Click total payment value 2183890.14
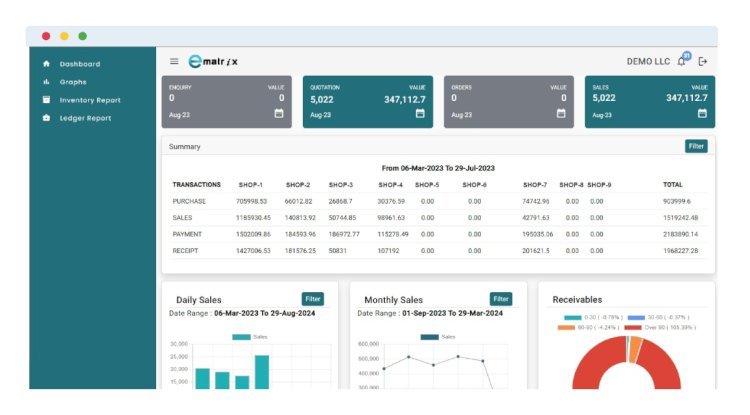The width and height of the screenshot is (750, 415). (x=681, y=234)
